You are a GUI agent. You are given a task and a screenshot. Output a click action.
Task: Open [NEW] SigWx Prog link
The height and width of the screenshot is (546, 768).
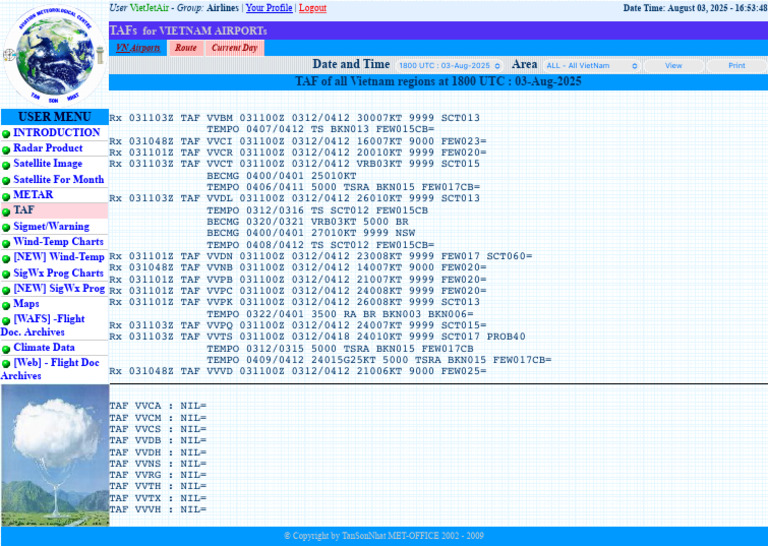click(59, 288)
